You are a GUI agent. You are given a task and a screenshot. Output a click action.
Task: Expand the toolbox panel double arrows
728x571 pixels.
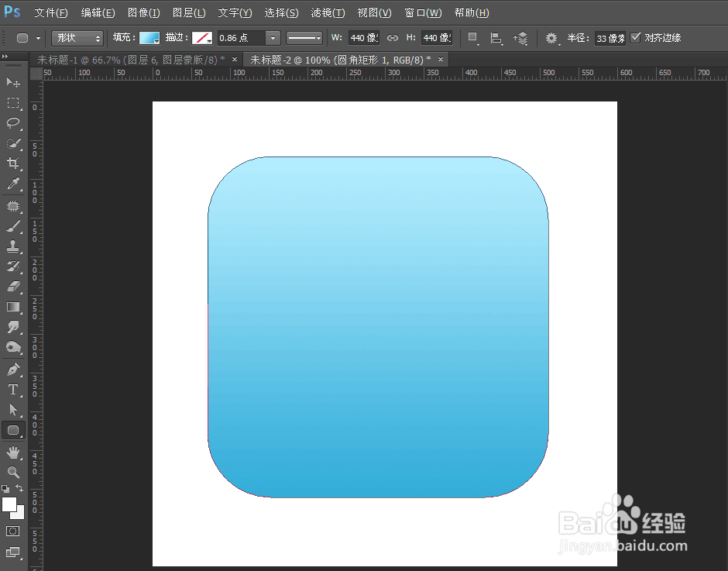(5, 57)
